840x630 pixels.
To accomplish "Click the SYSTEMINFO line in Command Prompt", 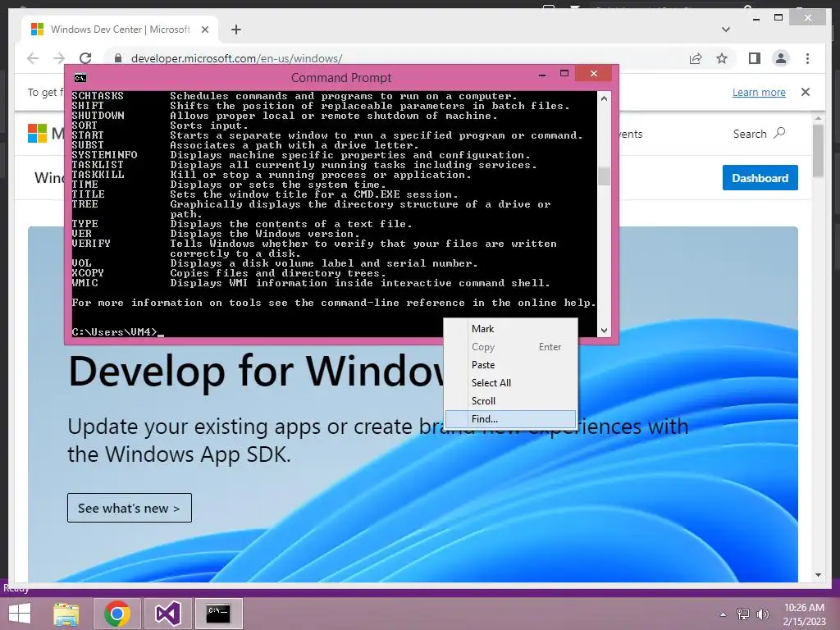I will pyautogui.click(x=300, y=155).
